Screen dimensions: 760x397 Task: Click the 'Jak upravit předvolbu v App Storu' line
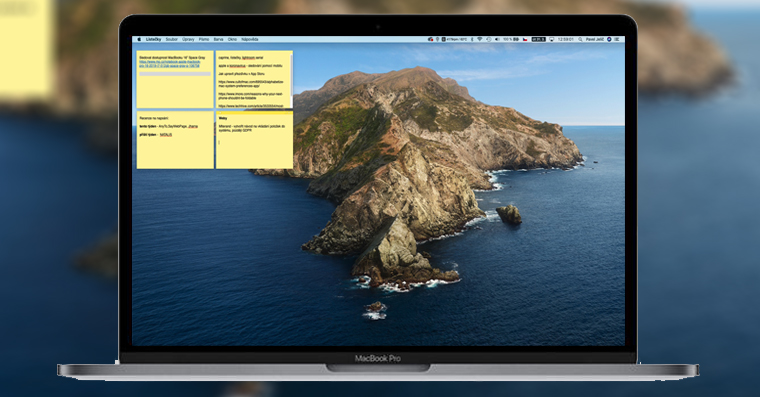(241, 74)
